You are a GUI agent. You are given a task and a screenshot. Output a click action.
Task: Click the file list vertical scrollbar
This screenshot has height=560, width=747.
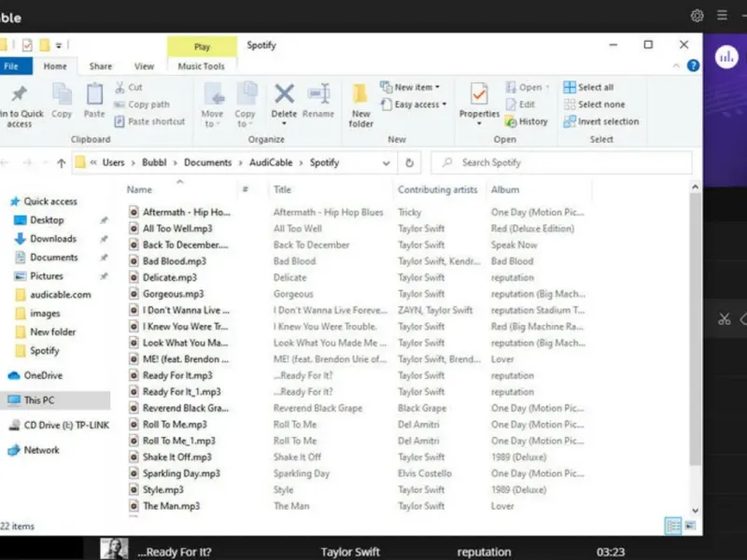click(x=695, y=329)
